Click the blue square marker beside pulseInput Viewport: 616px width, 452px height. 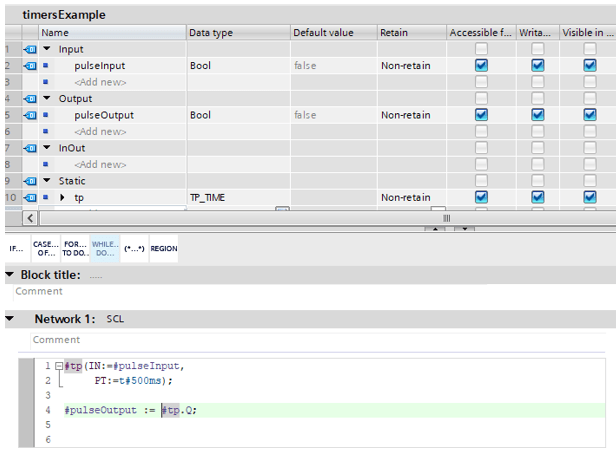click(x=46, y=66)
